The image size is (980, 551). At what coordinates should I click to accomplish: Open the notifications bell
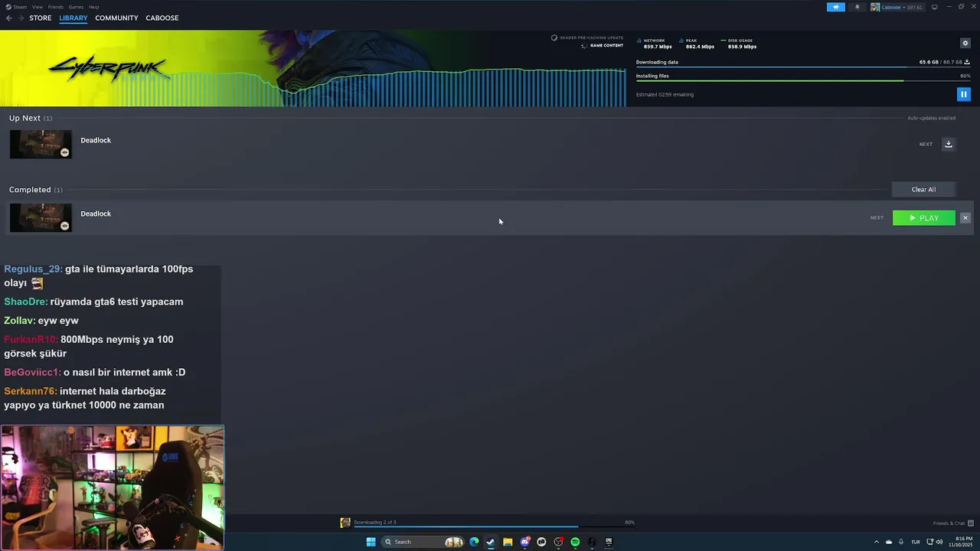857,7
